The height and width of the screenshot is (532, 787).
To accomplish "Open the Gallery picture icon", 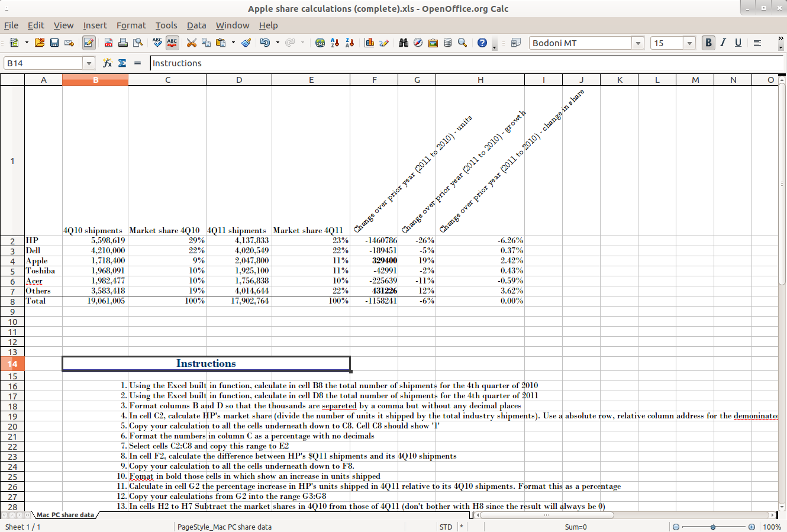I will 433,43.
